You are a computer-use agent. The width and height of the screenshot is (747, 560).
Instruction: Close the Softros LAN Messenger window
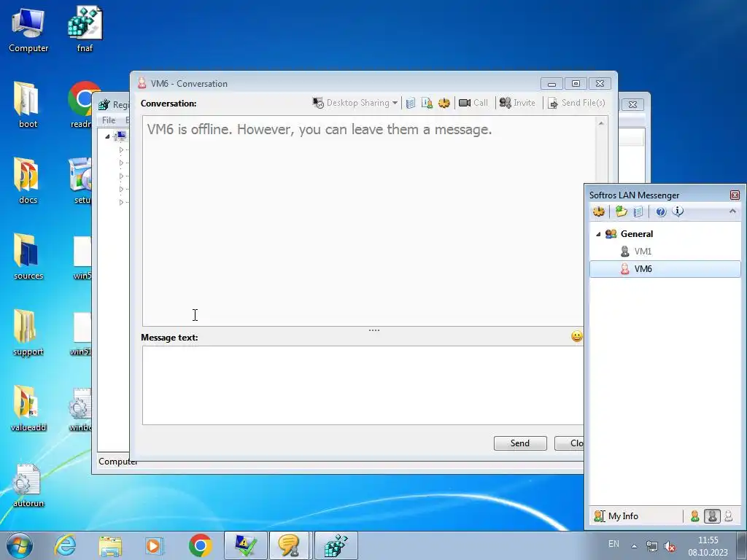[735, 195]
